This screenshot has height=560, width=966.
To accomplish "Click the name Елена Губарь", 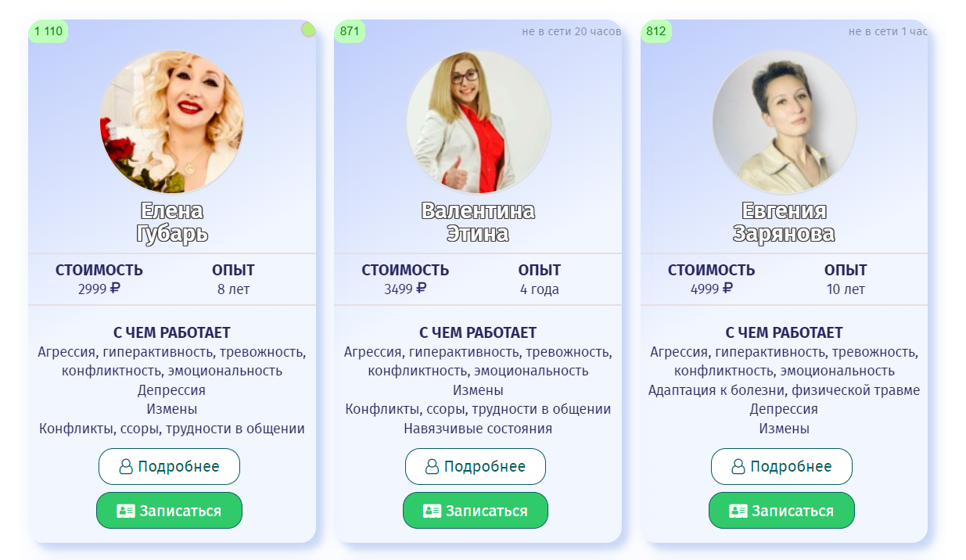I will coord(172,222).
